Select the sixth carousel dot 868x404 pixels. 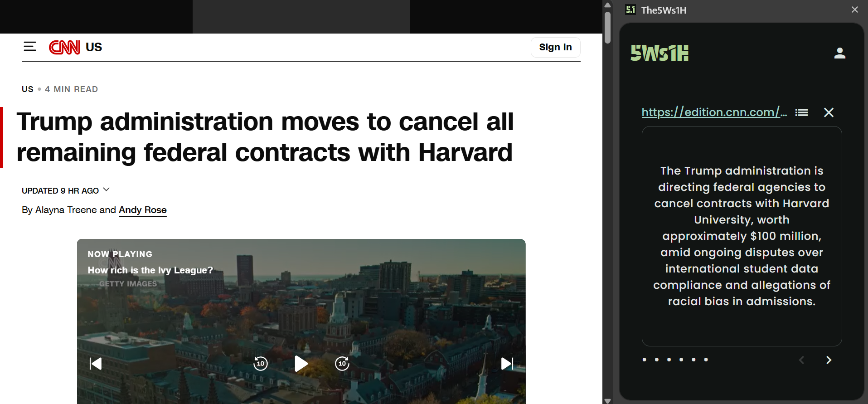coord(706,360)
